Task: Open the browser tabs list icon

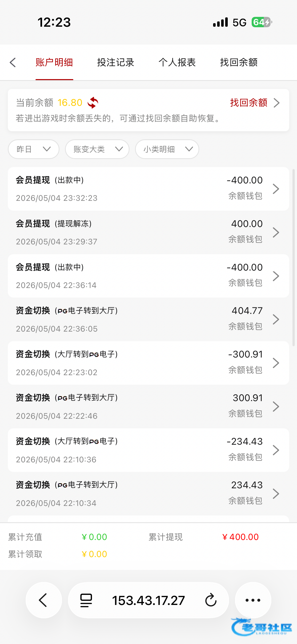Action: pos(86,600)
